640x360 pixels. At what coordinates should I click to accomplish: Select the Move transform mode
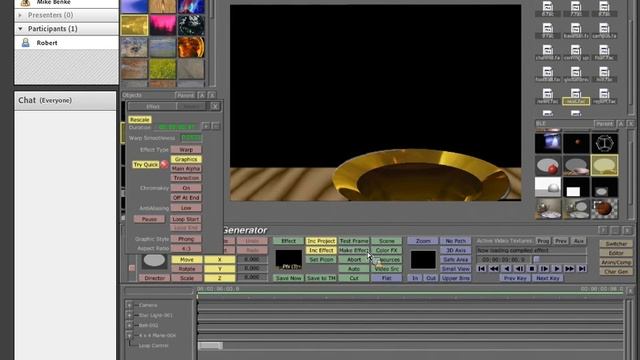(187, 260)
